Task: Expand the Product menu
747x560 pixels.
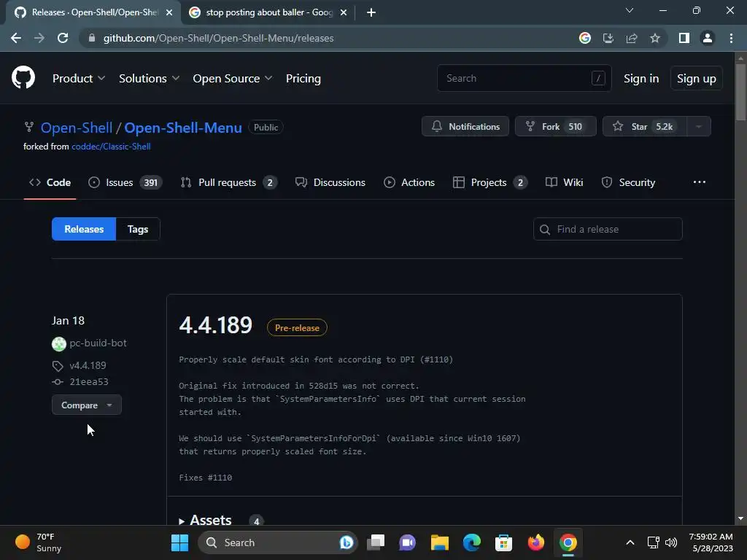Action: (x=79, y=78)
